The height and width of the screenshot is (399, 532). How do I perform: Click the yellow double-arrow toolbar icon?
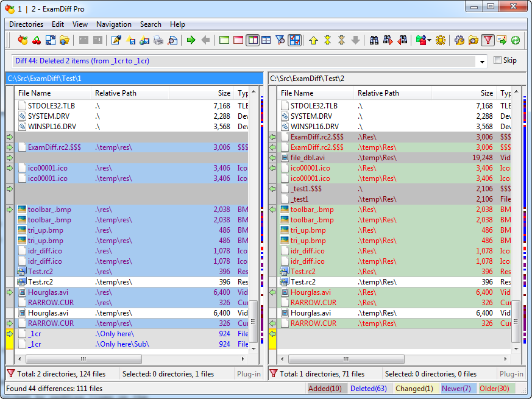click(x=327, y=40)
